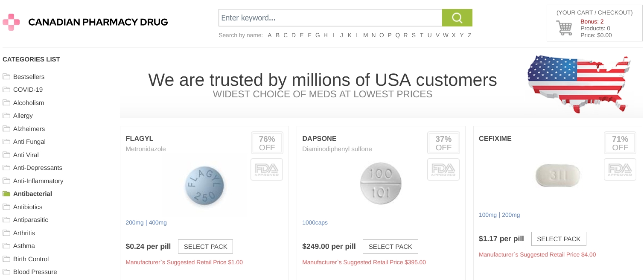644x280 pixels.
Task: Open the green Antibacterial folder icon
Action: click(x=6, y=194)
